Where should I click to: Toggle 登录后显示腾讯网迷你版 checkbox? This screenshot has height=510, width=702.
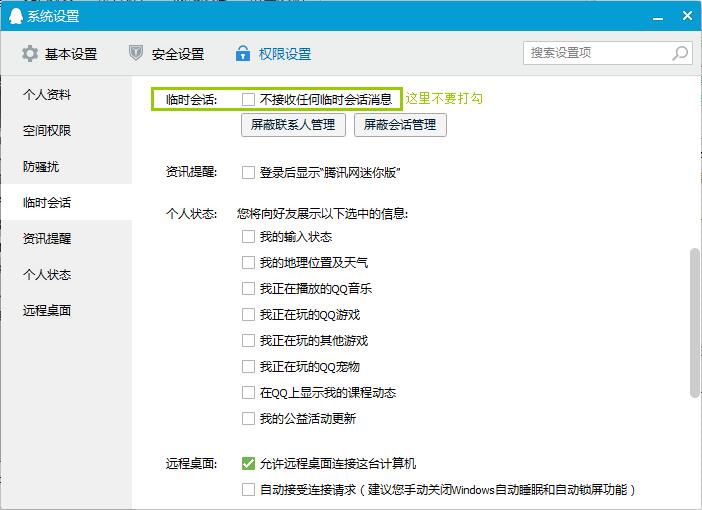coord(249,172)
